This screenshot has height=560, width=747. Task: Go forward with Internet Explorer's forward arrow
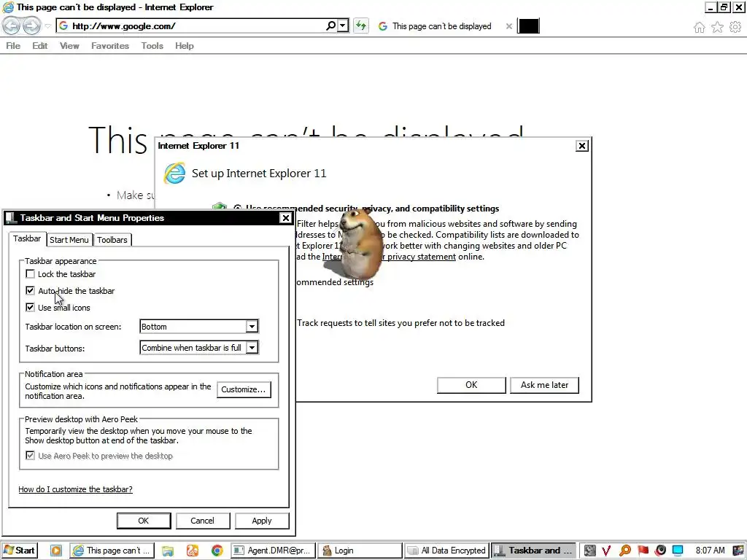click(31, 26)
